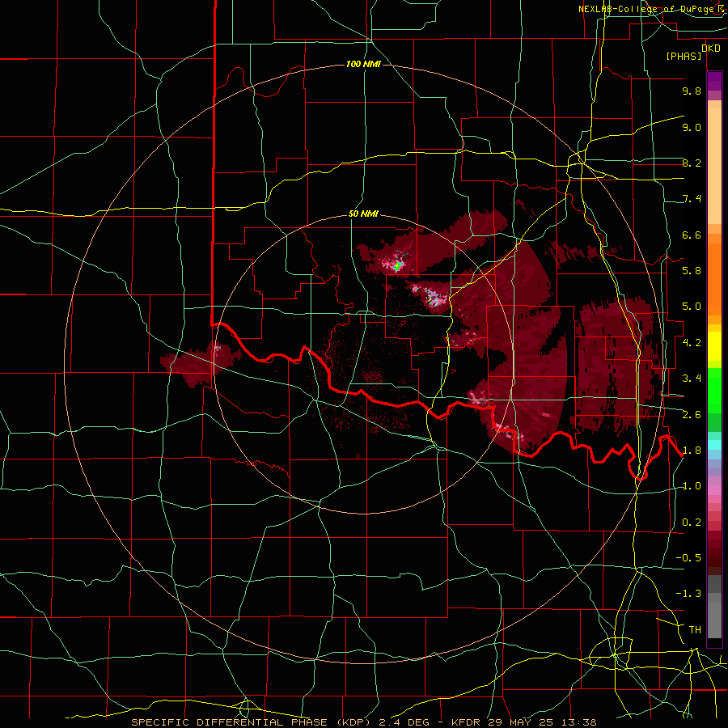Click the isolated echo west of the state line

coord(200,363)
